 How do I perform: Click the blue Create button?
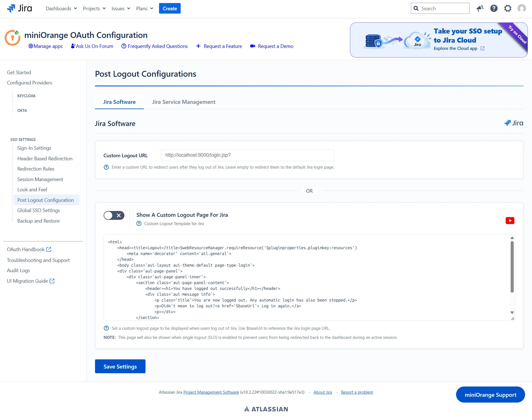(x=170, y=8)
